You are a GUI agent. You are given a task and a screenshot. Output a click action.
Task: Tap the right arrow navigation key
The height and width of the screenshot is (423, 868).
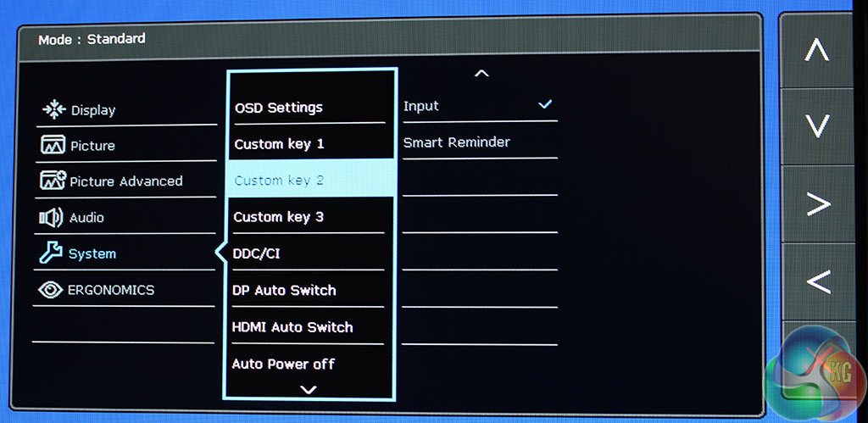818,204
